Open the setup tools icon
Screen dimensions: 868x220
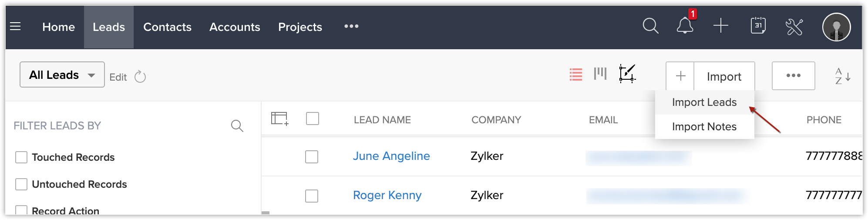point(794,27)
